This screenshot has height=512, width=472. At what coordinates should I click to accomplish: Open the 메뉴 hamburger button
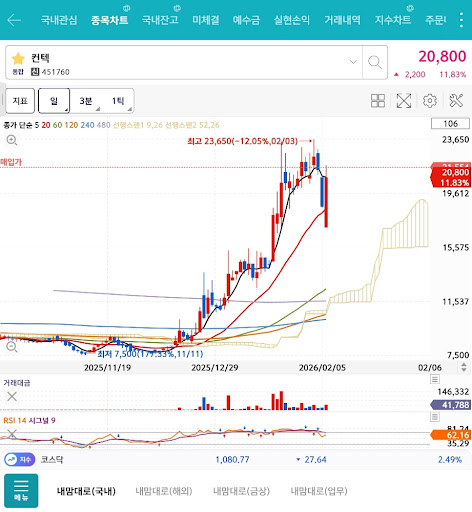(x=21, y=491)
